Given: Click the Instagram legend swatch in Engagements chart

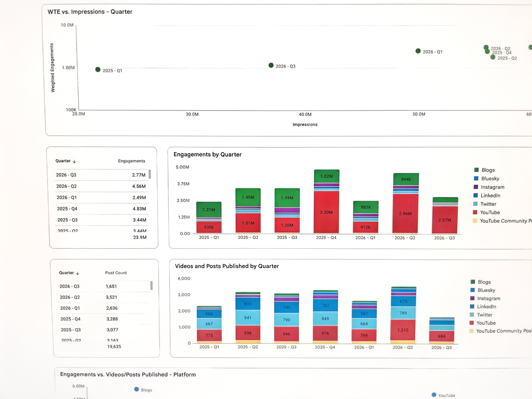Looking at the screenshot, I should pos(476,187).
